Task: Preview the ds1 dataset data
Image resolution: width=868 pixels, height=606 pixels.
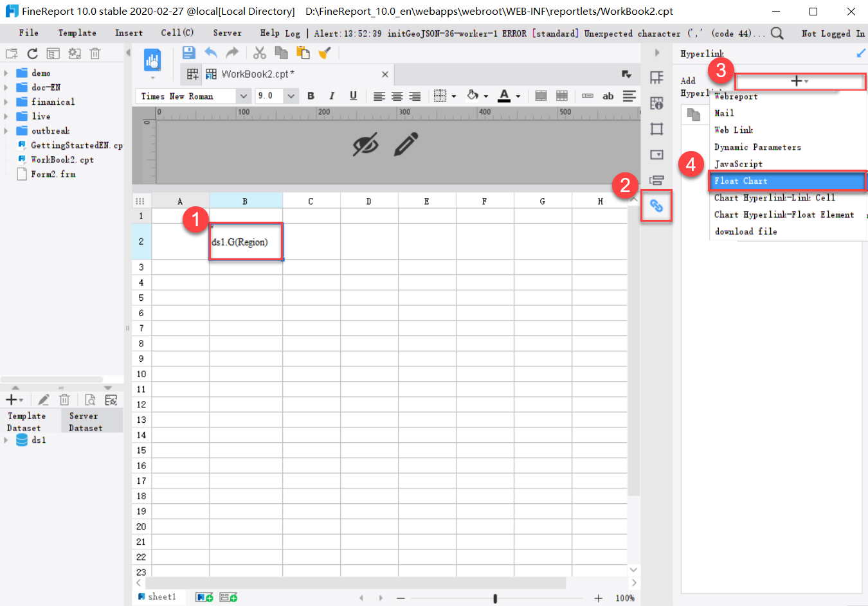Action: tap(90, 399)
